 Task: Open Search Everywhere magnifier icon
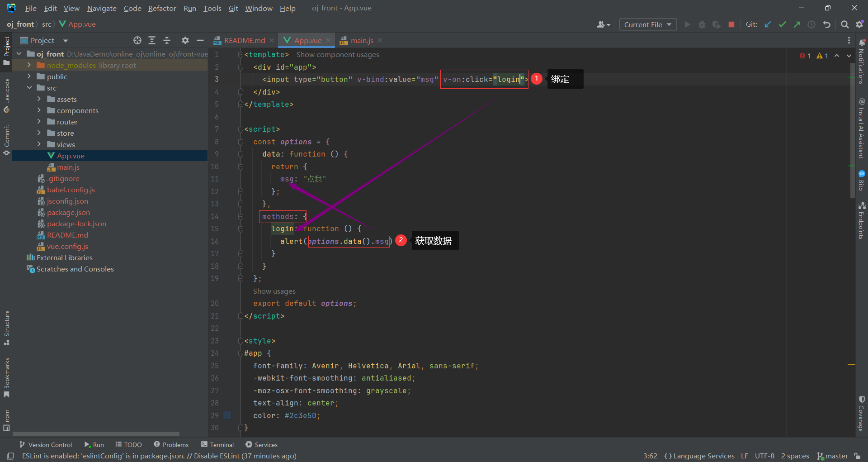[x=844, y=24]
